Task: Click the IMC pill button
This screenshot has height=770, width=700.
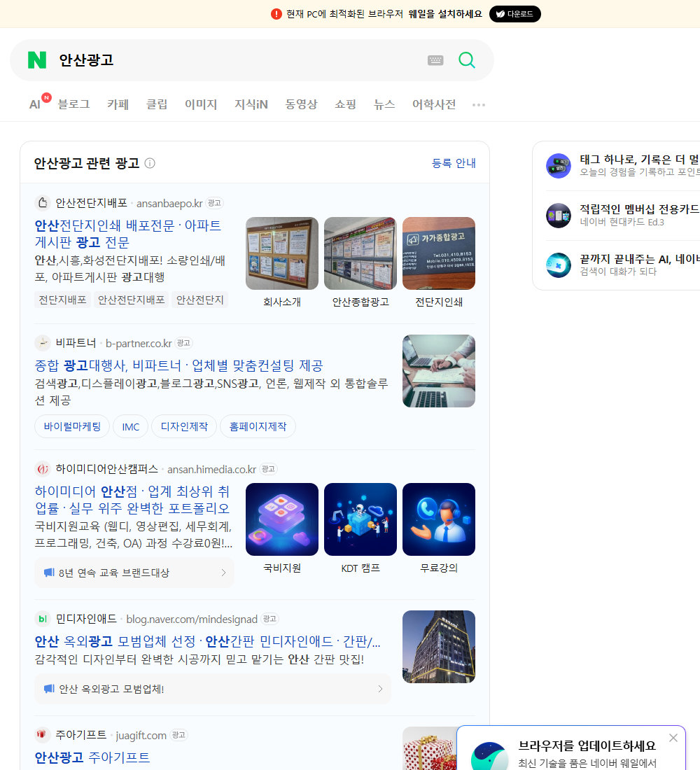Action: click(131, 426)
